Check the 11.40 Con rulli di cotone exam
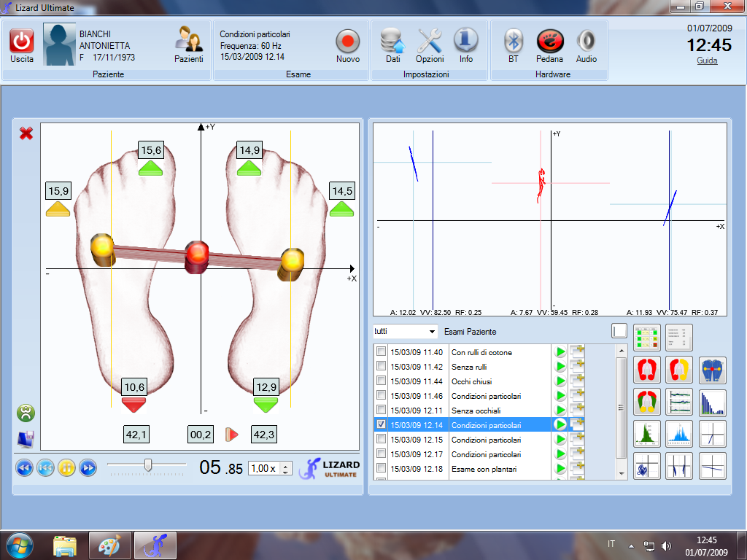 tap(381, 352)
